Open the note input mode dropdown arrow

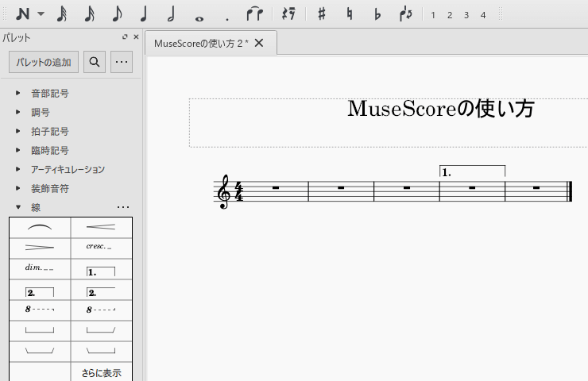point(41,14)
